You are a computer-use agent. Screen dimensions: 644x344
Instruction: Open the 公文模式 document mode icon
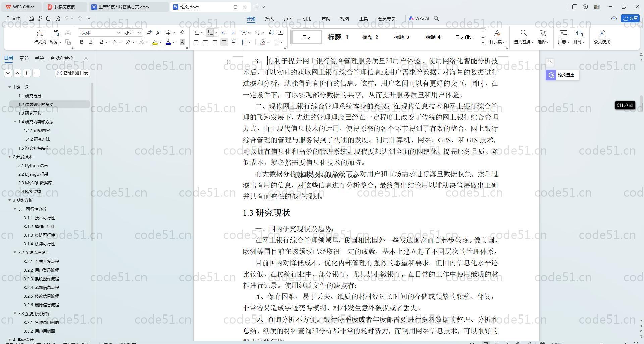(x=602, y=33)
